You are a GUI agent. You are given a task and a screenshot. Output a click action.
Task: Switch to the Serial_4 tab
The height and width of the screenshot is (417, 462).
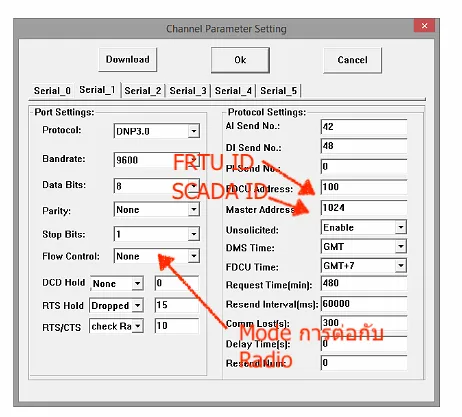pos(233,91)
